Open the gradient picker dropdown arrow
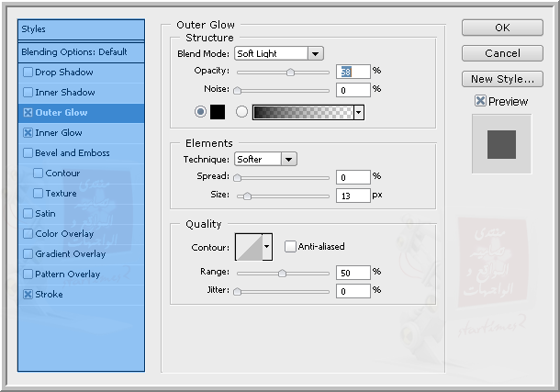Image resolution: width=560 pixels, height=392 pixels. 358,112
